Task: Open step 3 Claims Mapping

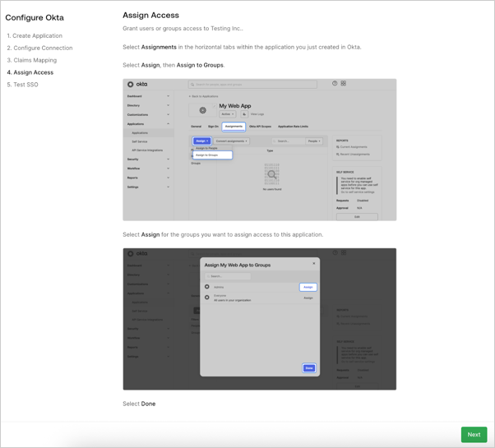Action: pos(32,60)
